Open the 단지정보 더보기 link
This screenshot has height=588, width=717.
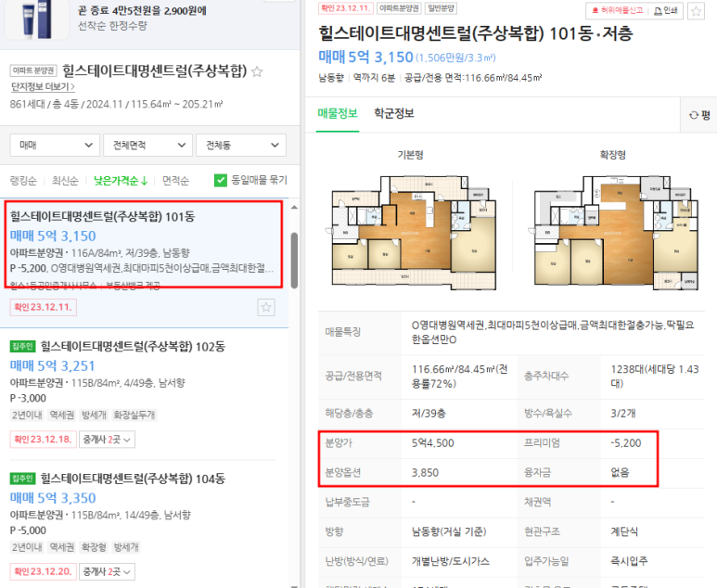pos(43,86)
